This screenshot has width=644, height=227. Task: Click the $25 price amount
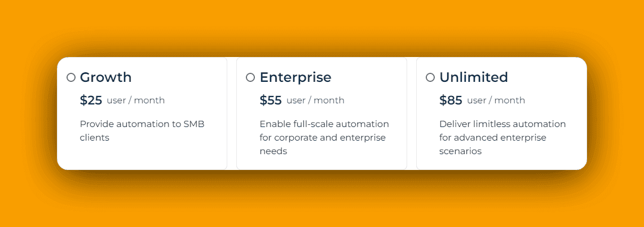pos(91,101)
